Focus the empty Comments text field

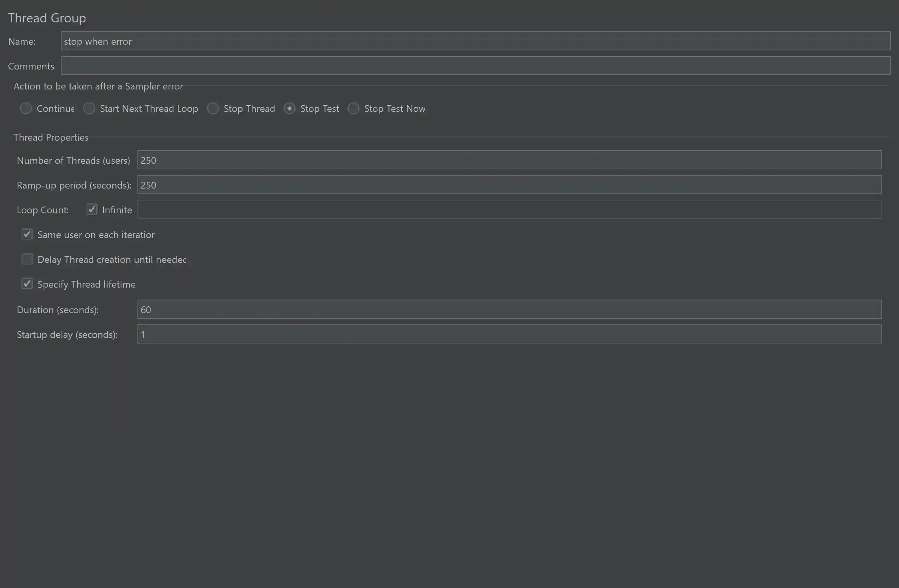(x=475, y=66)
